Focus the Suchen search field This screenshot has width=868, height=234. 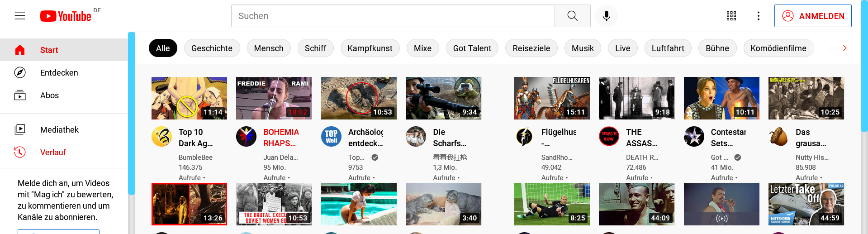click(x=393, y=16)
